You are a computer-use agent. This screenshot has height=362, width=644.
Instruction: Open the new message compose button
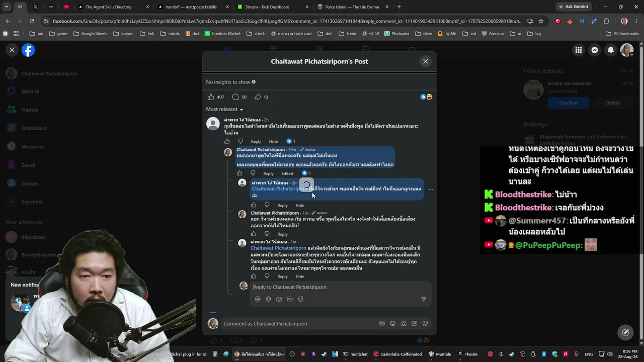[x=625, y=332]
